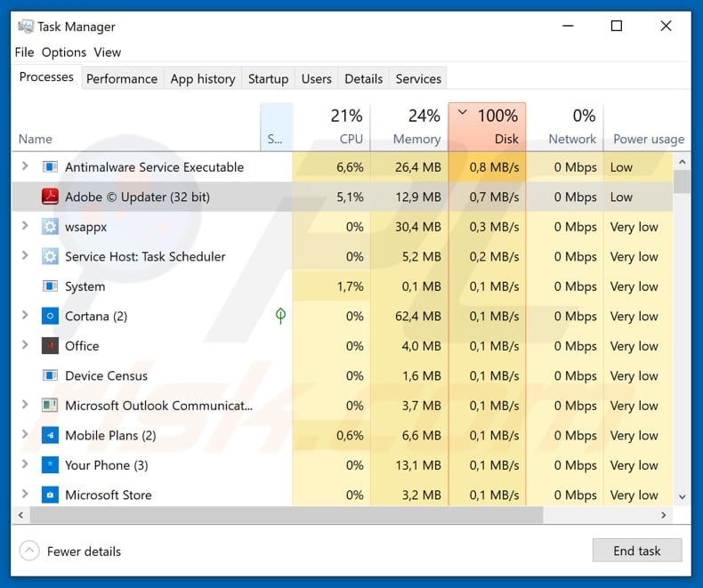Click the 0,6% CPU value for Mobile Plans
The image size is (703, 588).
click(350, 435)
